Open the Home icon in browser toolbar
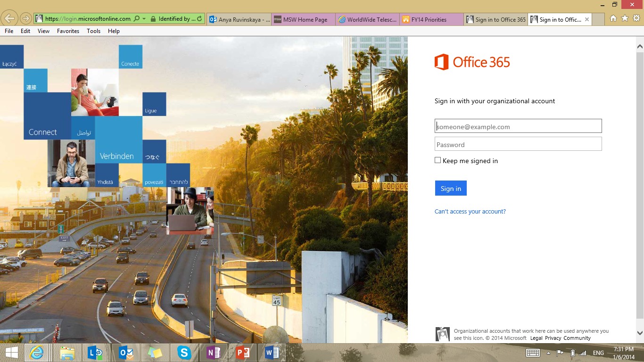The height and width of the screenshot is (362, 644). [x=613, y=18]
